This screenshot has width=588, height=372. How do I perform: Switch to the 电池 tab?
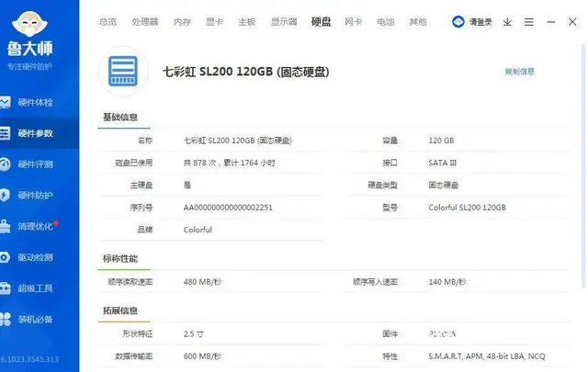[x=385, y=21]
